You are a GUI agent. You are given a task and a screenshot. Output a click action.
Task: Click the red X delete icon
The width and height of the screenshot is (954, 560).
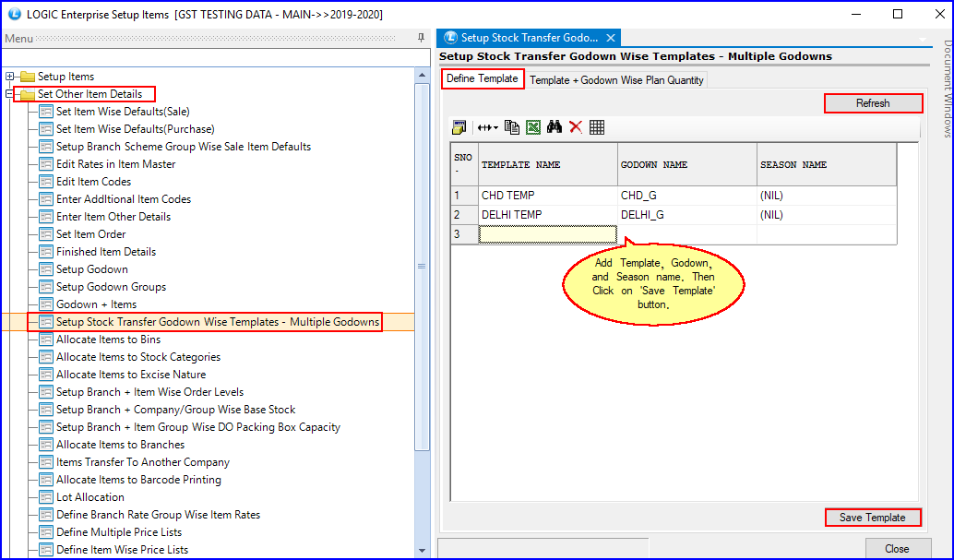(x=576, y=127)
